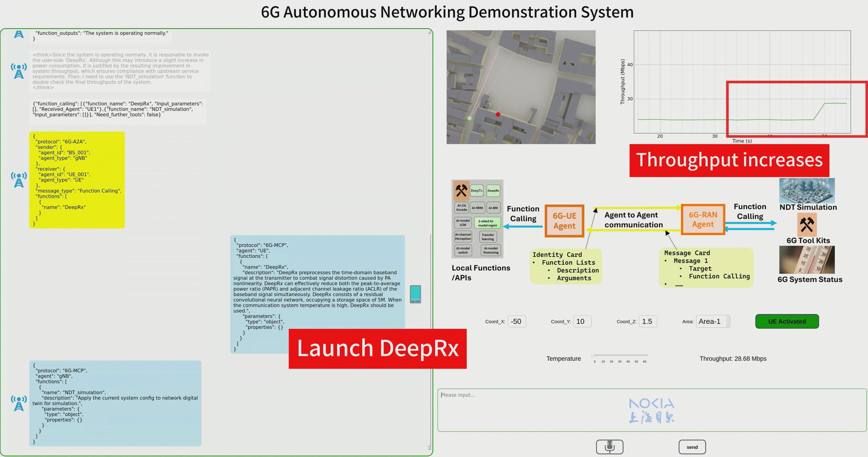868x457 pixels.
Task: Click the base station icon beside yellow message
Action: [x=19, y=180]
